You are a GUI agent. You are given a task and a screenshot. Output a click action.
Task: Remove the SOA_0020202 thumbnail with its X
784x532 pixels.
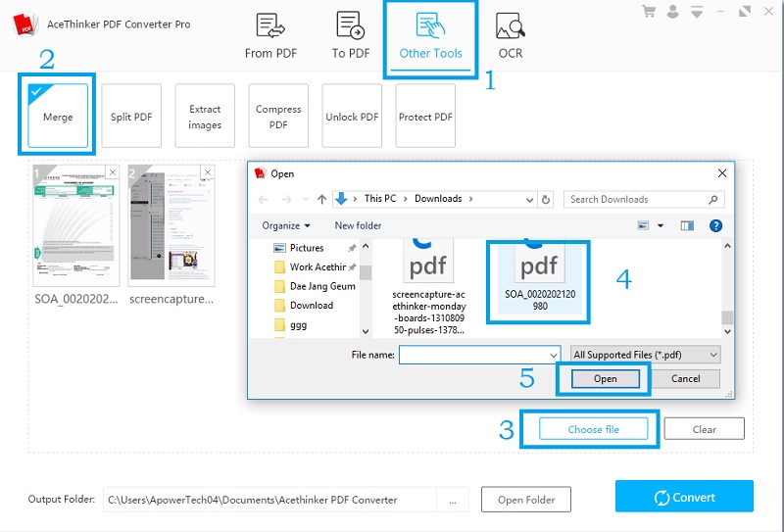113,172
